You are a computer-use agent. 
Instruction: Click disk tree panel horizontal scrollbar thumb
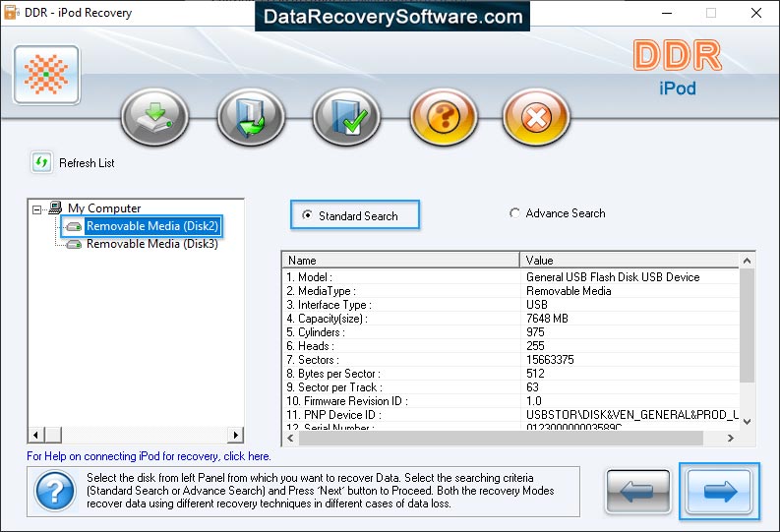coord(53,435)
